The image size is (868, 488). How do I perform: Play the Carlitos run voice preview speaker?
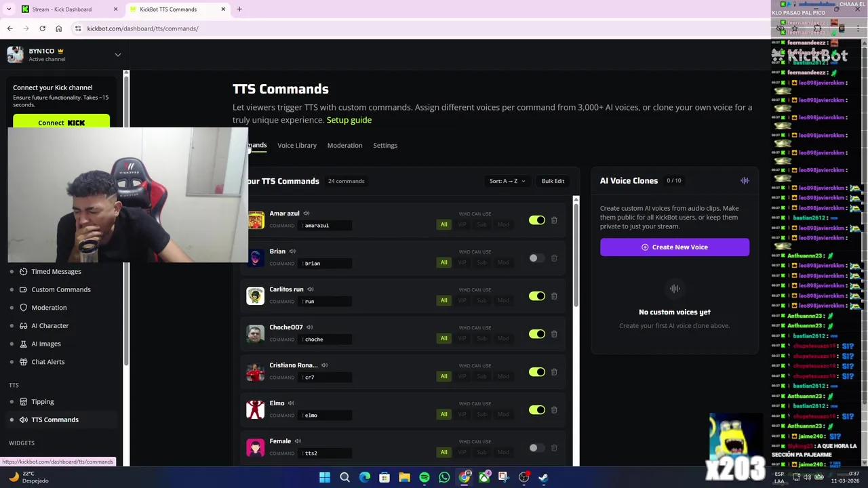pyautogui.click(x=311, y=289)
